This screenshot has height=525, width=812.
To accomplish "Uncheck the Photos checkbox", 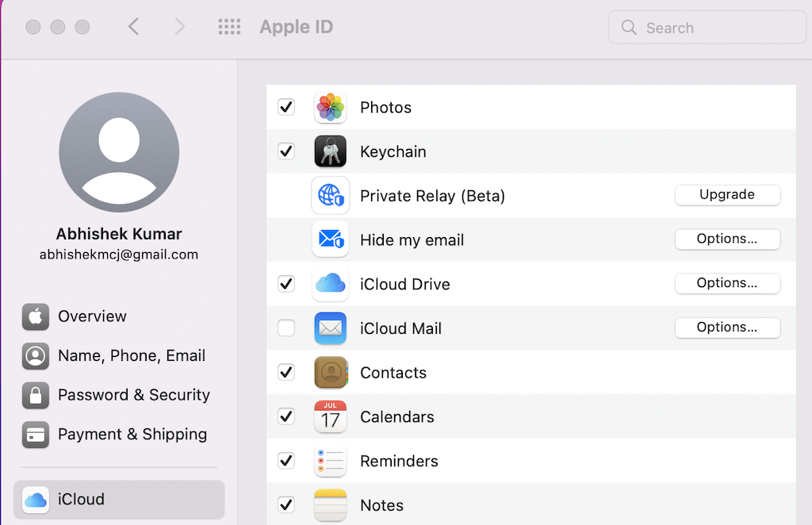I will click(285, 107).
